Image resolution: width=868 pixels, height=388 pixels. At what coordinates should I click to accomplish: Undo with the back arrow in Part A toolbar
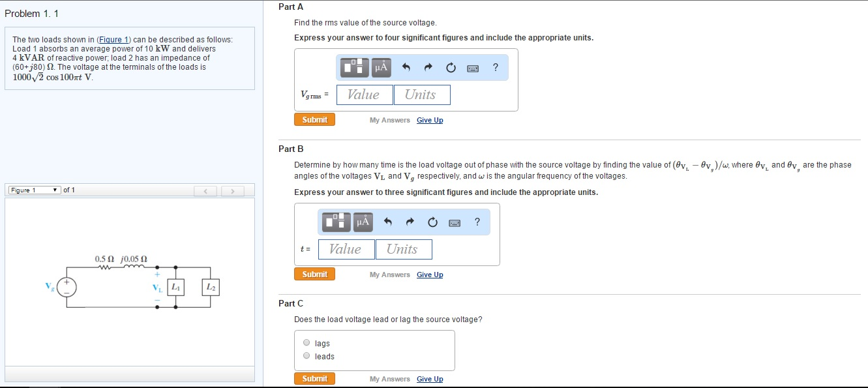tap(406, 67)
